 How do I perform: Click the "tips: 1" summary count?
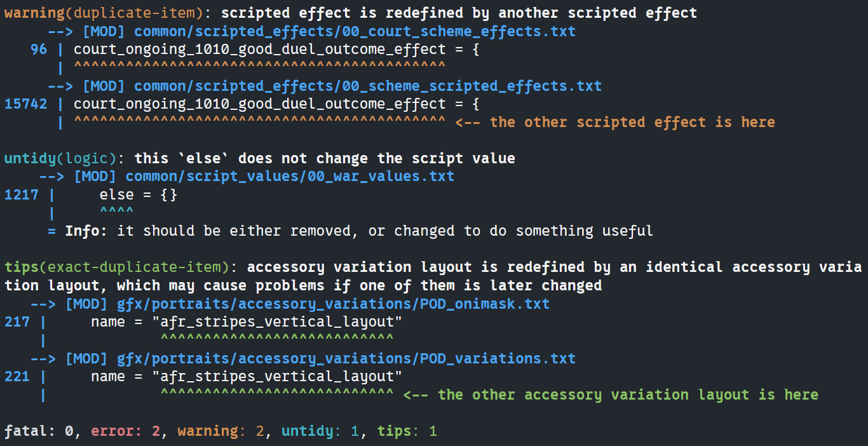pos(407,431)
